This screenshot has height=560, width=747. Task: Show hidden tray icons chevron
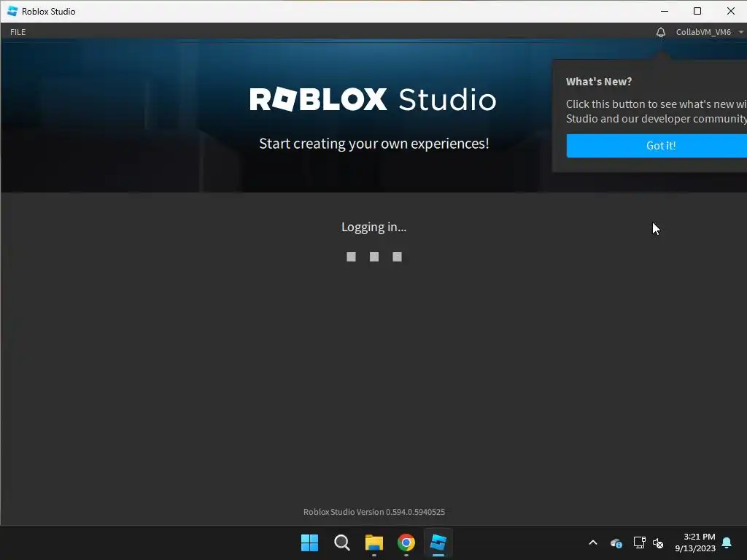tap(593, 542)
